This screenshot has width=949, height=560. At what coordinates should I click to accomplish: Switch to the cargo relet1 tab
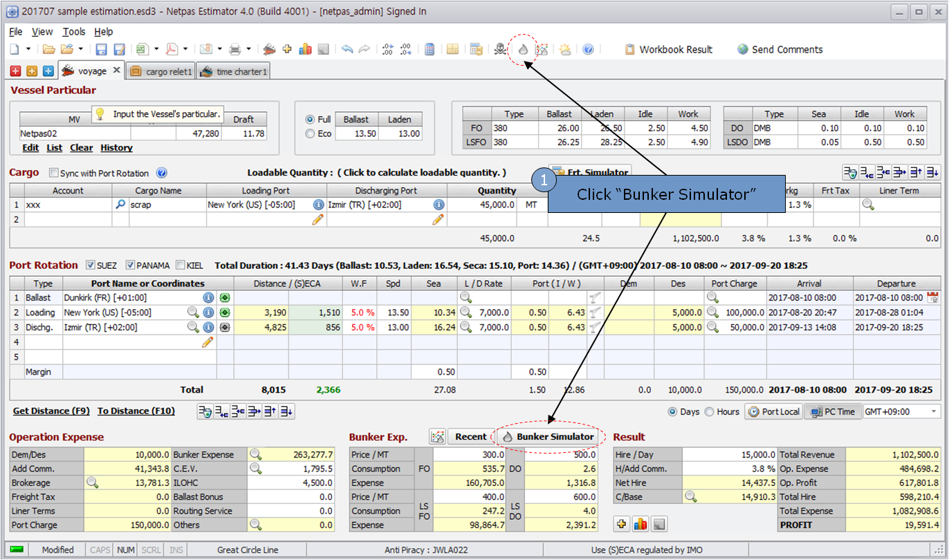[x=161, y=71]
